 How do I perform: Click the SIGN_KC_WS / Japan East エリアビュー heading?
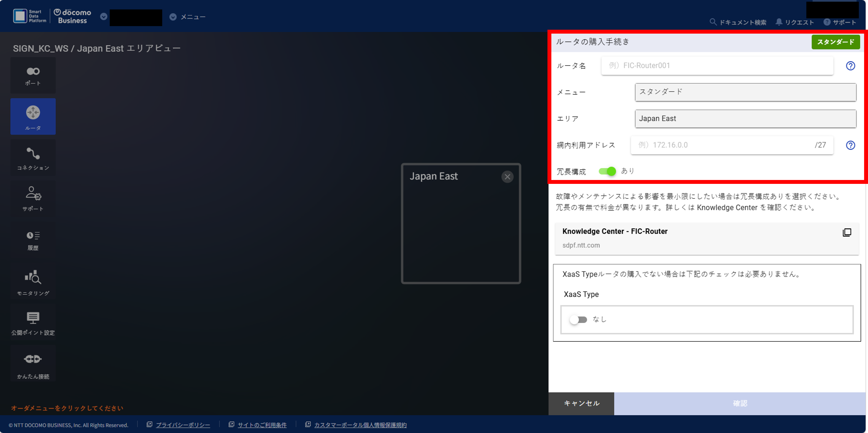coord(97,49)
